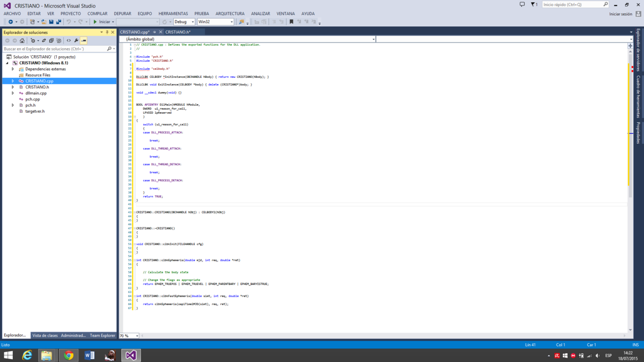This screenshot has width=644, height=362.
Task: Click the taskbar clock showing 14:22
Action: 628,355
